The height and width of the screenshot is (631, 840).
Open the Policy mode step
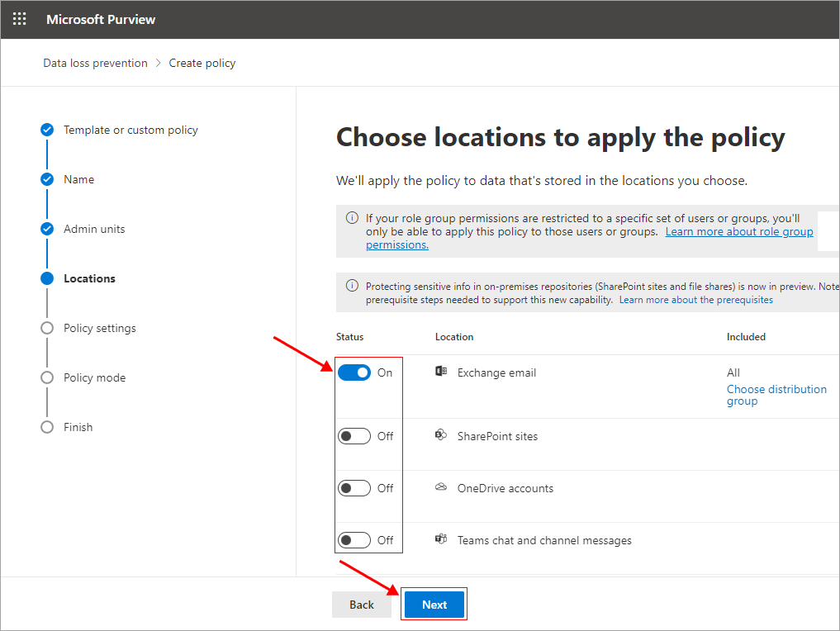(x=94, y=377)
